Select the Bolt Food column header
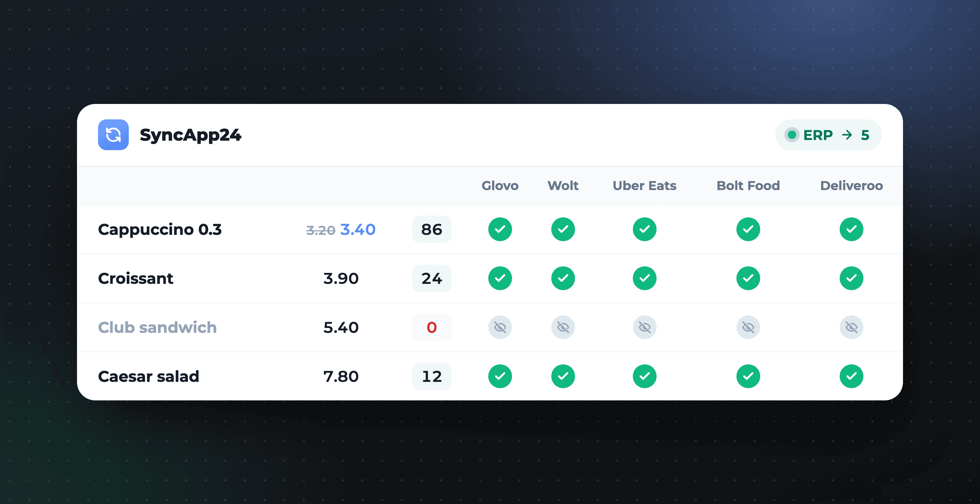 (x=748, y=185)
